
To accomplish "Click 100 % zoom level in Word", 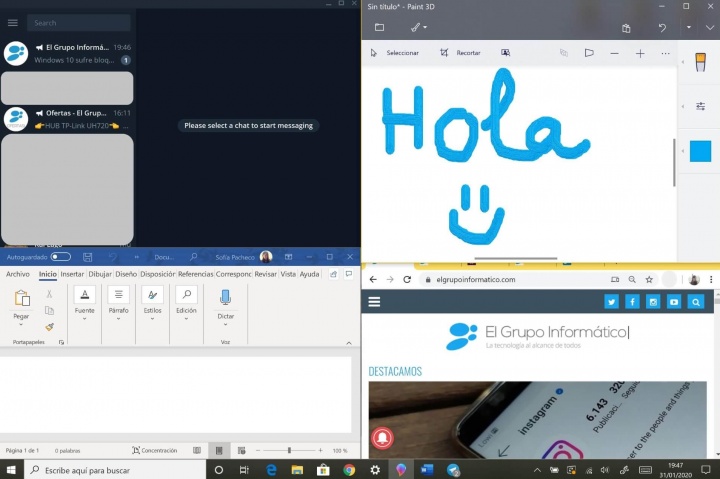I will tap(340, 451).
